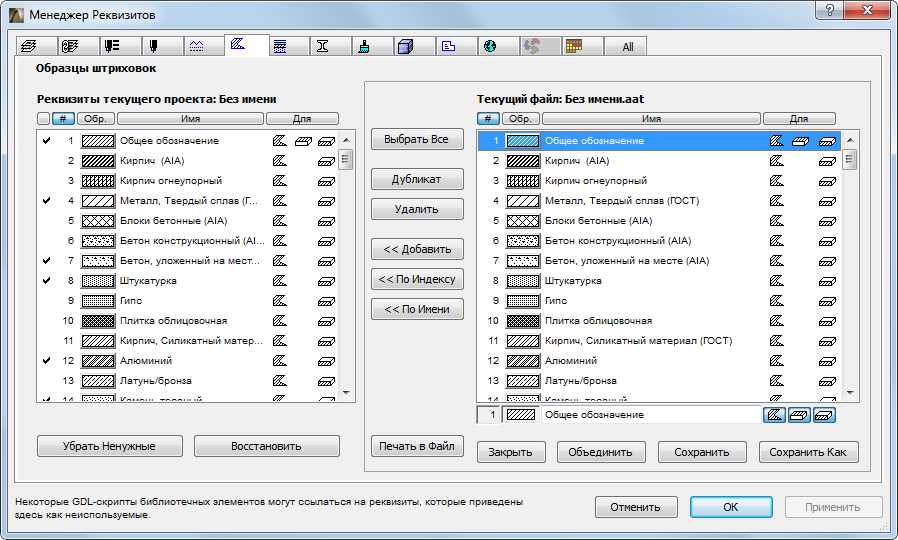This screenshot has width=898, height=540.
Task: Open the Profiles I-beam tab
Action: [x=331, y=46]
